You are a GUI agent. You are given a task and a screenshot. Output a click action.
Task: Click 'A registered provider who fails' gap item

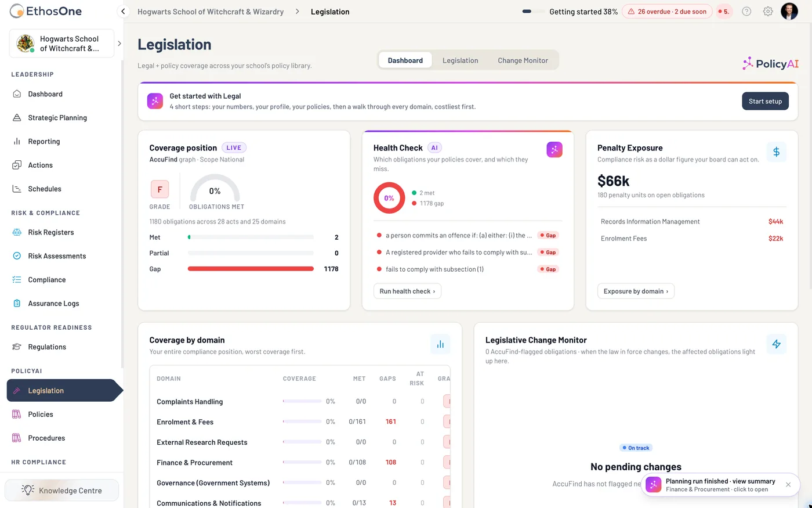[x=467, y=253]
